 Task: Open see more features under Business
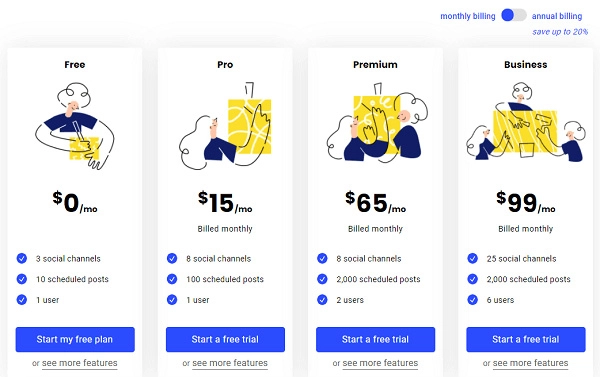530,363
